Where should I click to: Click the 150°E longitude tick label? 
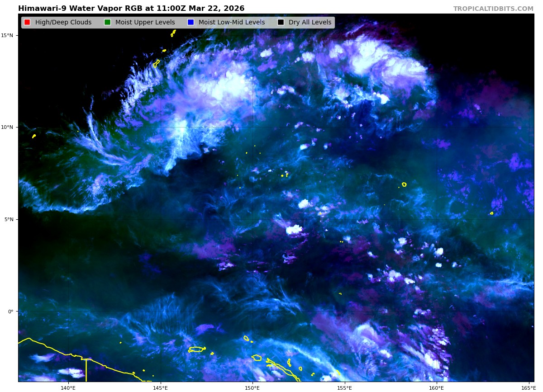tap(252, 387)
